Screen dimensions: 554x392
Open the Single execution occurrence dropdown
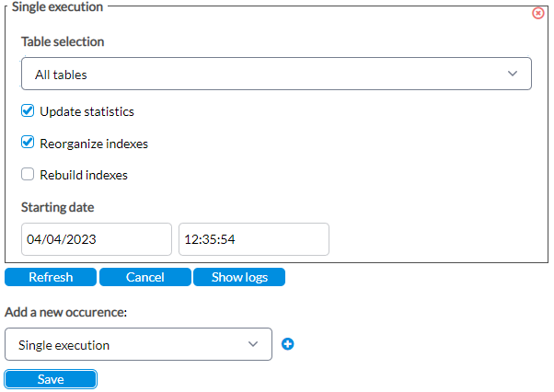click(x=138, y=344)
